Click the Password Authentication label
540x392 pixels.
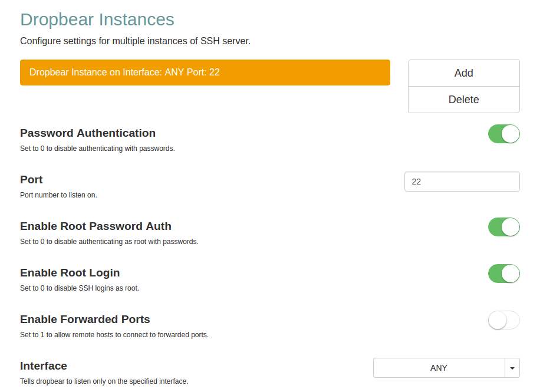click(88, 133)
